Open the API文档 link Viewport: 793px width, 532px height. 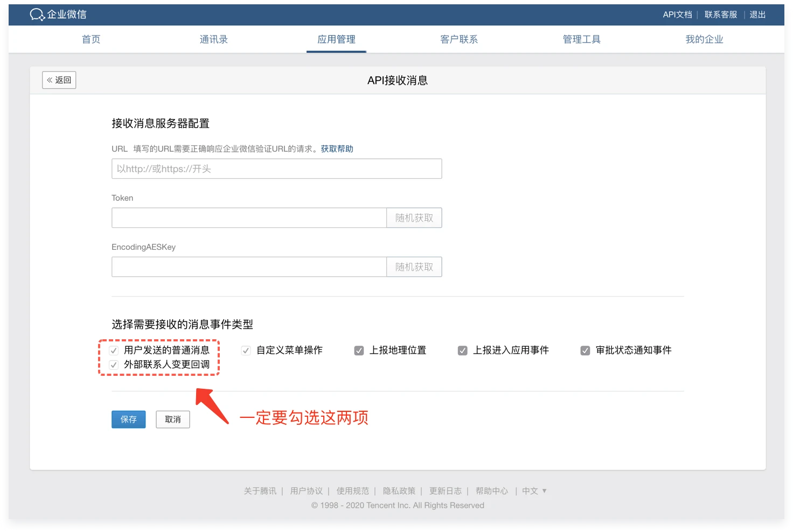(x=677, y=15)
